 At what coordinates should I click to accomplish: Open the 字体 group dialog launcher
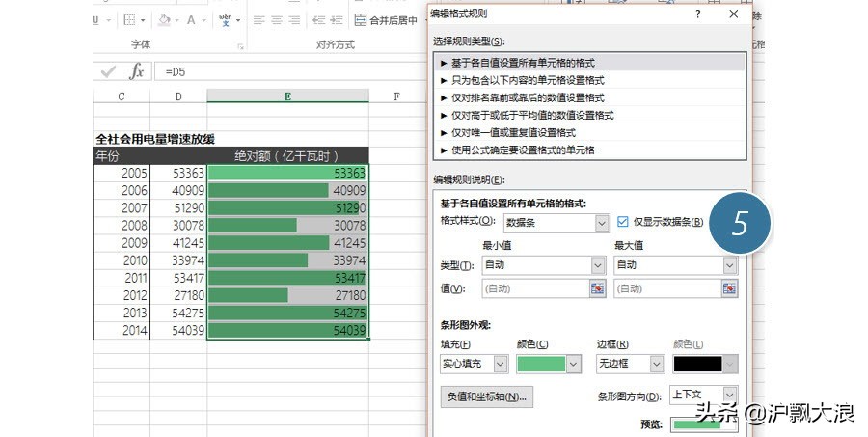point(241,46)
